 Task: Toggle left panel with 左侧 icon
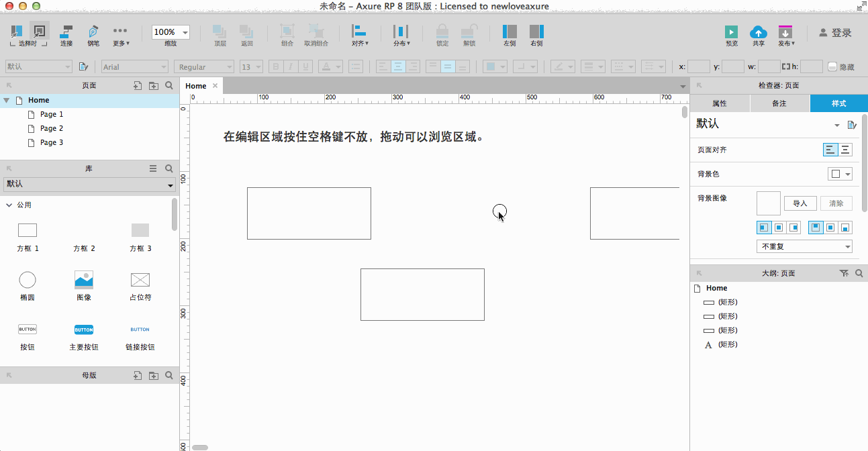coord(510,32)
